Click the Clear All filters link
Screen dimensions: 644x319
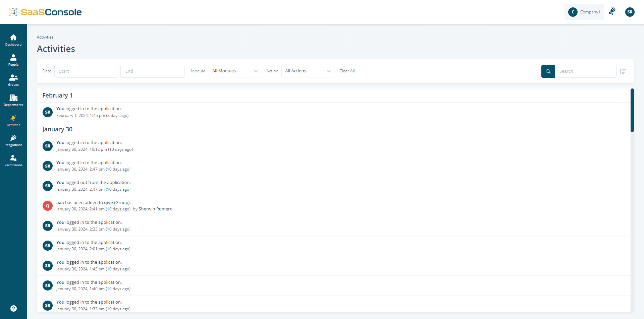[347, 71]
